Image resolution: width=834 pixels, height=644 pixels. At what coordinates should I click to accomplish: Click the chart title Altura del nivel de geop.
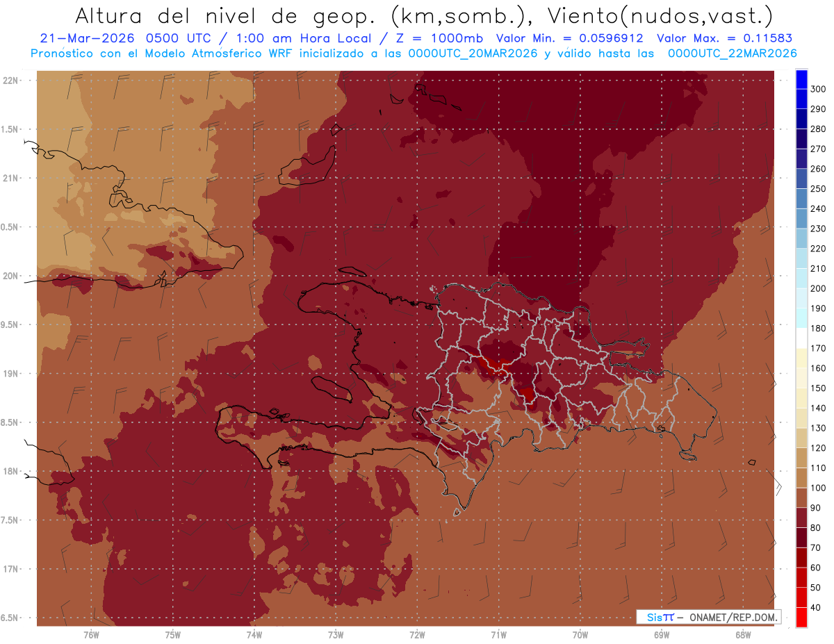coord(229,15)
